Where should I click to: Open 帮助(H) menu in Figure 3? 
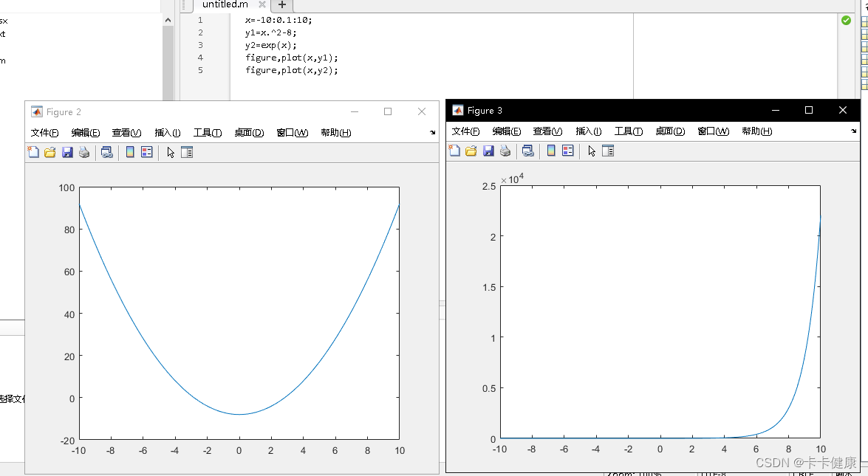pos(756,131)
